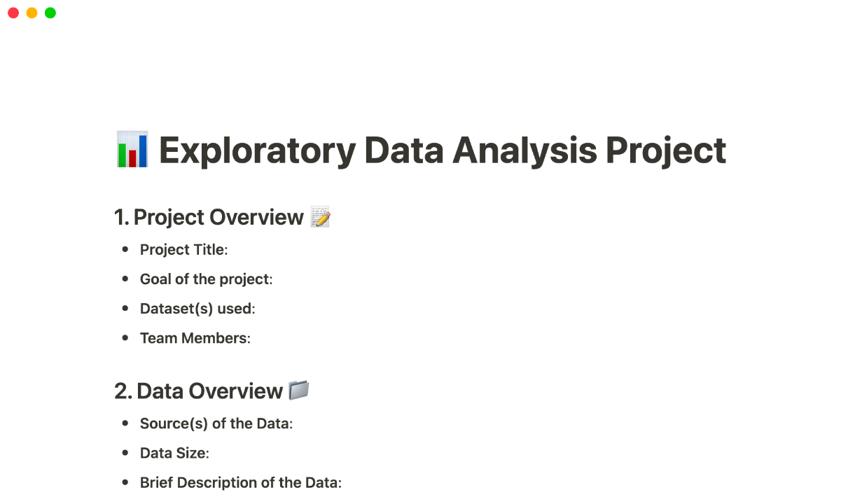Click the bullet point before Team Members
This screenshot has height=504, width=848.
125,338
